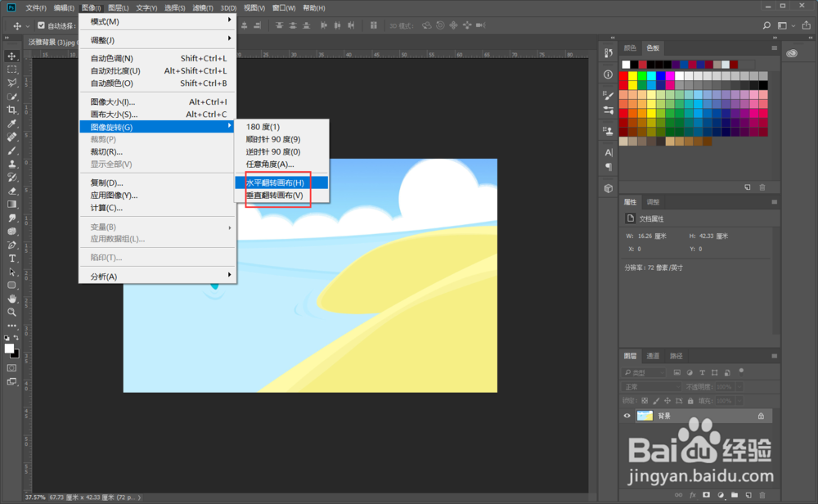
Task: Choose 顺时针 90 度(9) rotation
Action: (281, 139)
